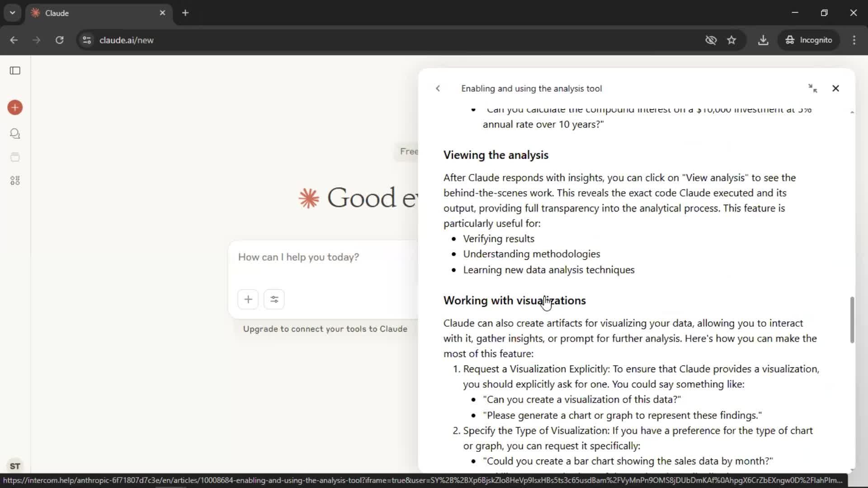Open the Chrome three-dot menu

[x=854, y=40]
